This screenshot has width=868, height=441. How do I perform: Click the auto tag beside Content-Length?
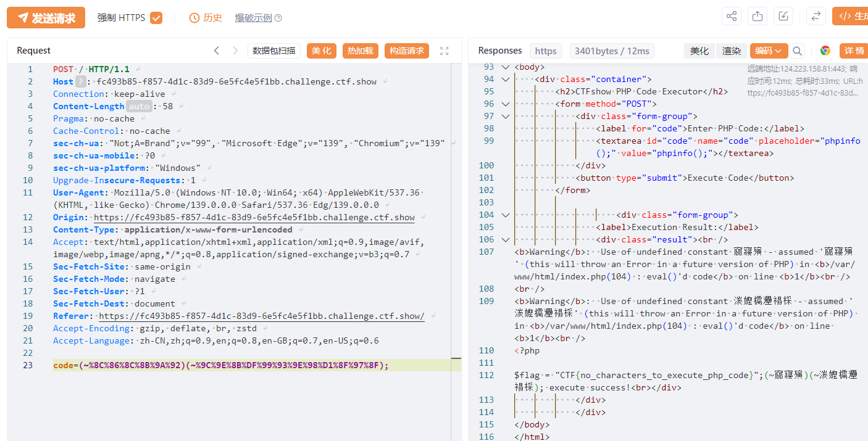pos(139,106)
